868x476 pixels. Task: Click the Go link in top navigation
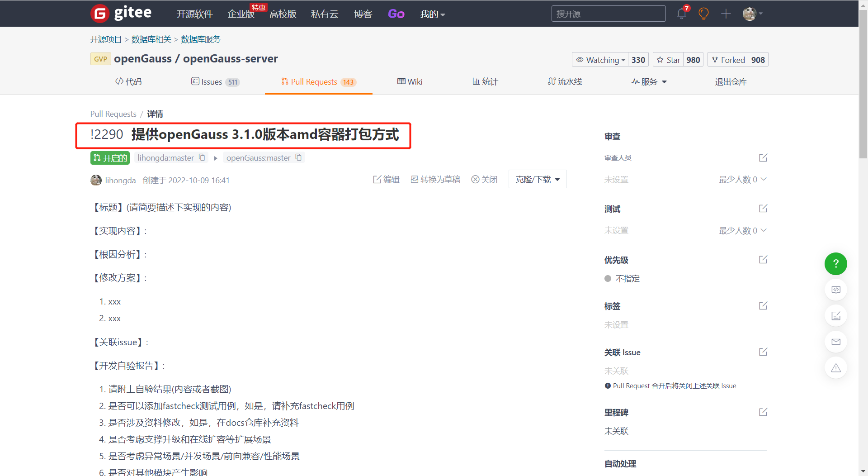point(396,14)
